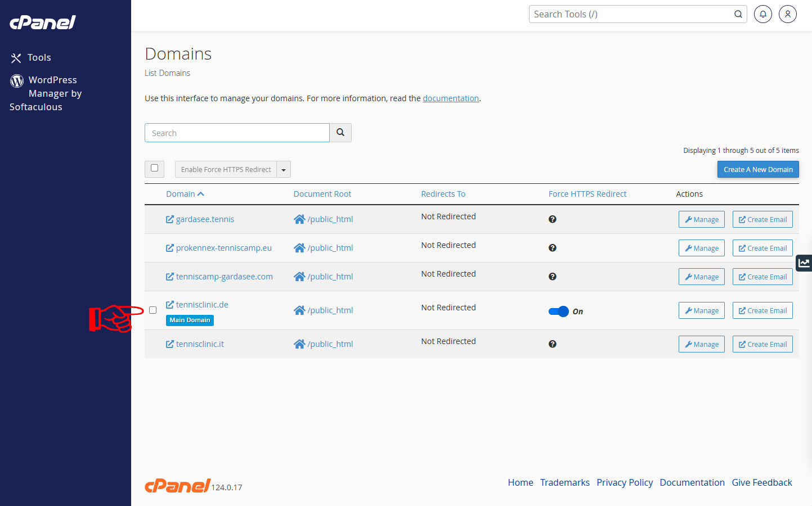Open the user account icon menu
The width and height of the screenshot is (812, 506).
click(787, 15)
